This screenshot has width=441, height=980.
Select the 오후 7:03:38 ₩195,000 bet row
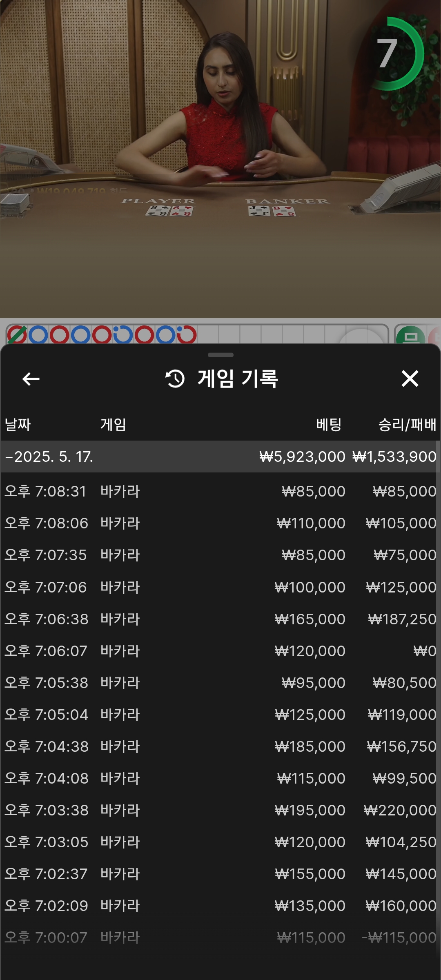[x=220, y=810]
